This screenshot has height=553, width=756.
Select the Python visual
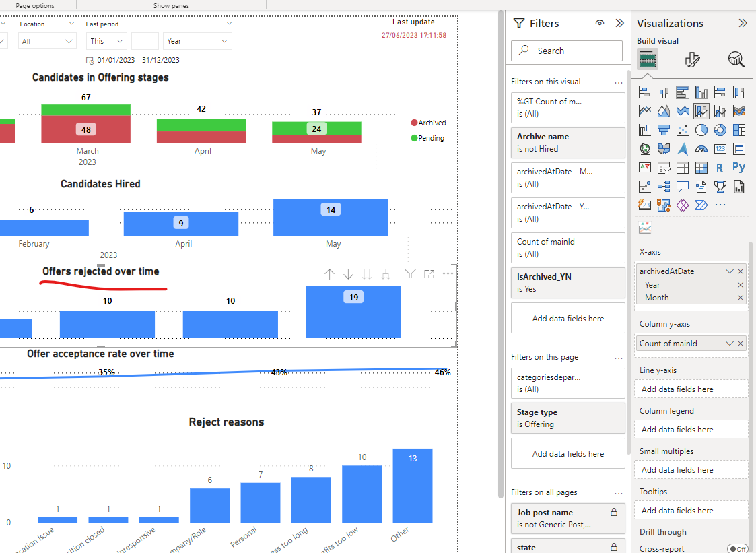tap(738, 168)
